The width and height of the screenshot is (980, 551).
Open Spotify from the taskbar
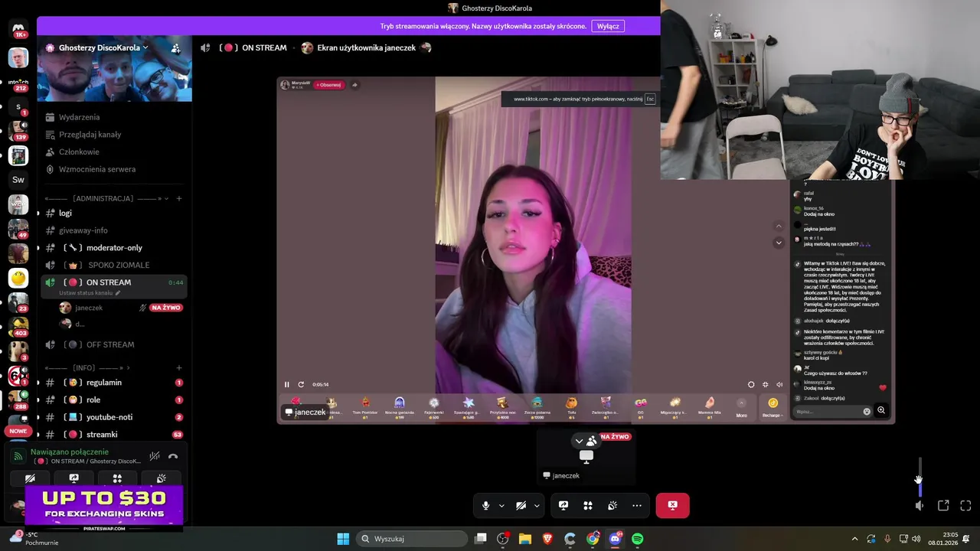coord(637,539)
